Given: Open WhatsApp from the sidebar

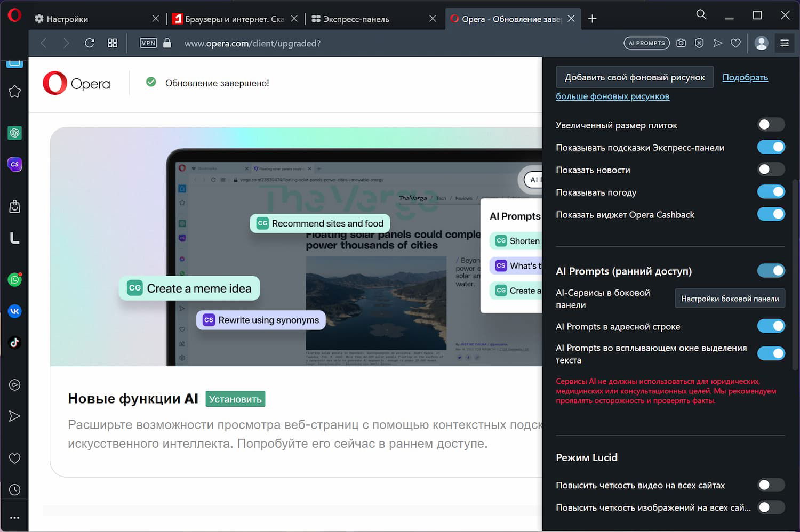Looking at the screenshot, I should (x=15, y=279).
